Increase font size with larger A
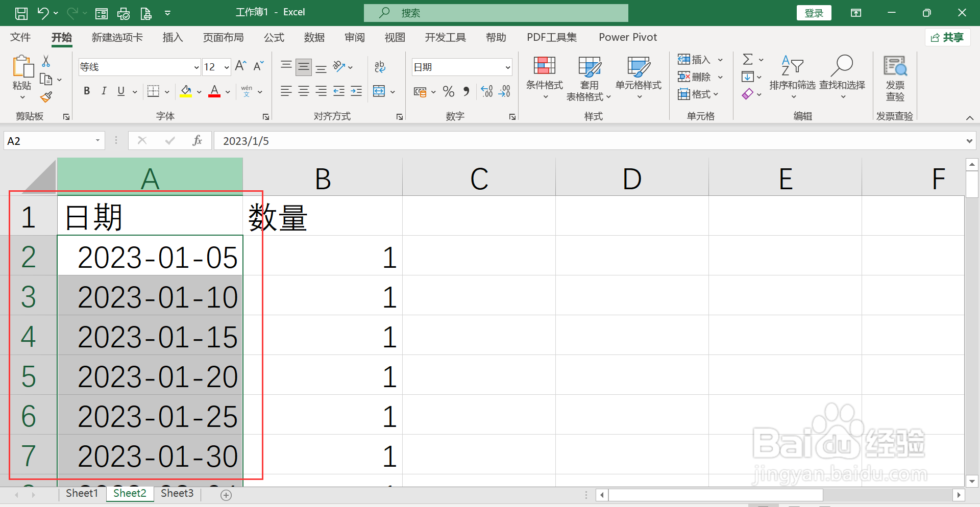Image resolution: width=980 pixels, height=507 pixels. [x=241, y=66]
